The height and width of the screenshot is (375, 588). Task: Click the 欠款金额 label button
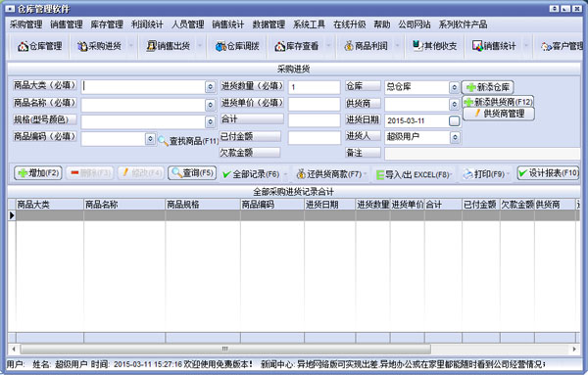point(250,153)
